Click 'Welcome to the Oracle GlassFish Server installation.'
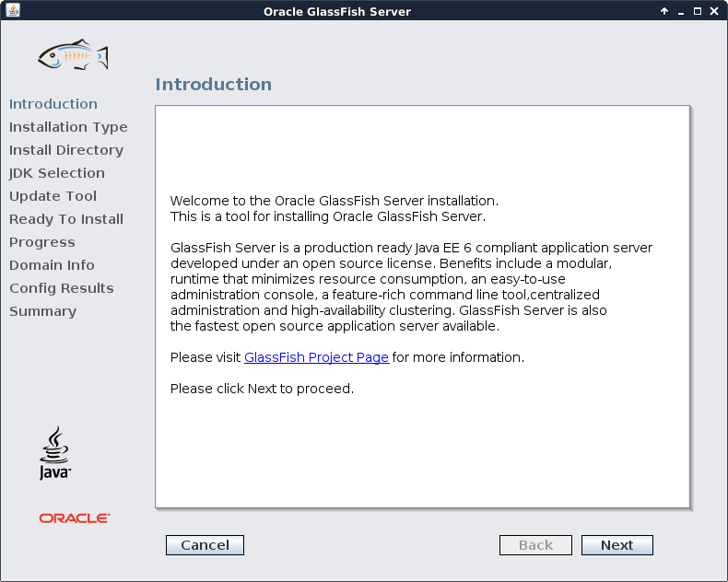This screenshot has width=728, height=582. [x=335, y=201]
